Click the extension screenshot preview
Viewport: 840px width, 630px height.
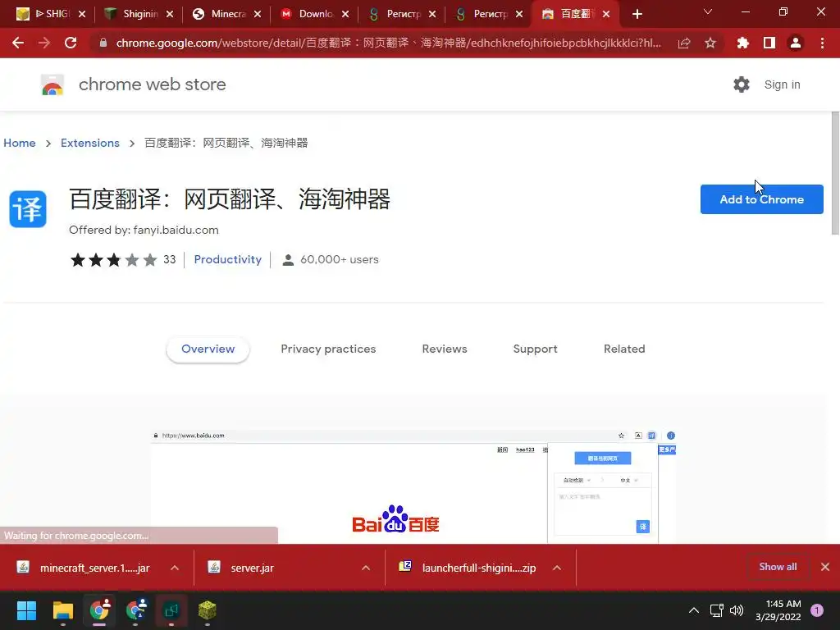coord(413,486)
